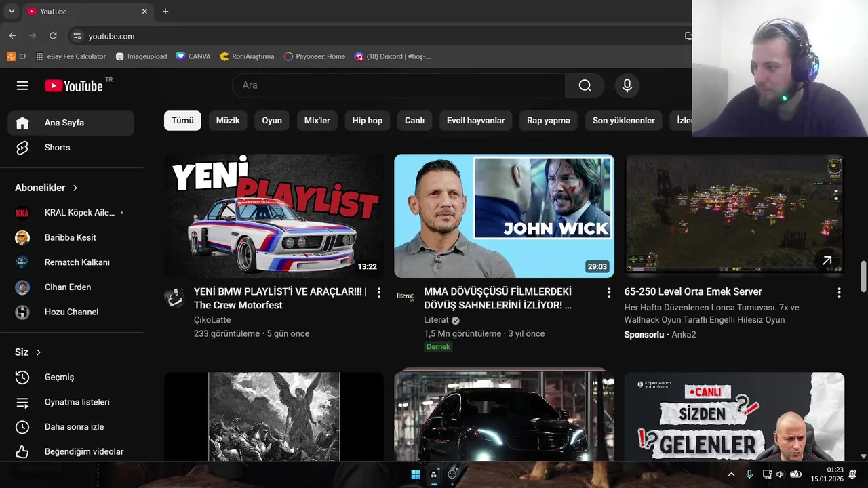Viewport: 868px width, 488px height.
Task: Open the notifications bell in taskbar
Action: pyautogui.click(x=852, y=474)
